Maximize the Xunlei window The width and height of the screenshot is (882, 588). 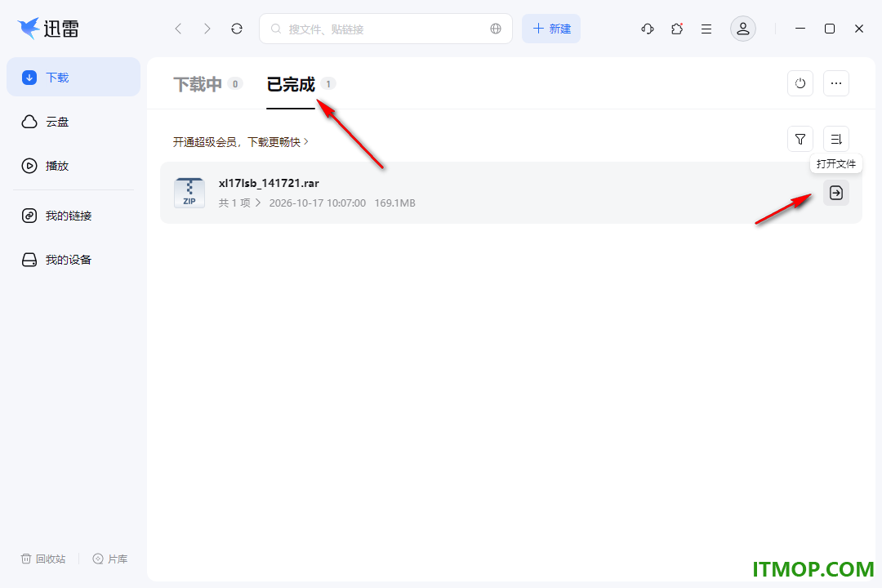[830, 28]
